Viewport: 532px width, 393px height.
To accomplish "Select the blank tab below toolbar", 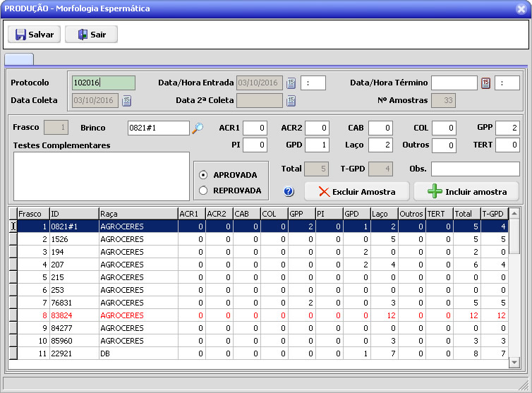I will [19, 59].
